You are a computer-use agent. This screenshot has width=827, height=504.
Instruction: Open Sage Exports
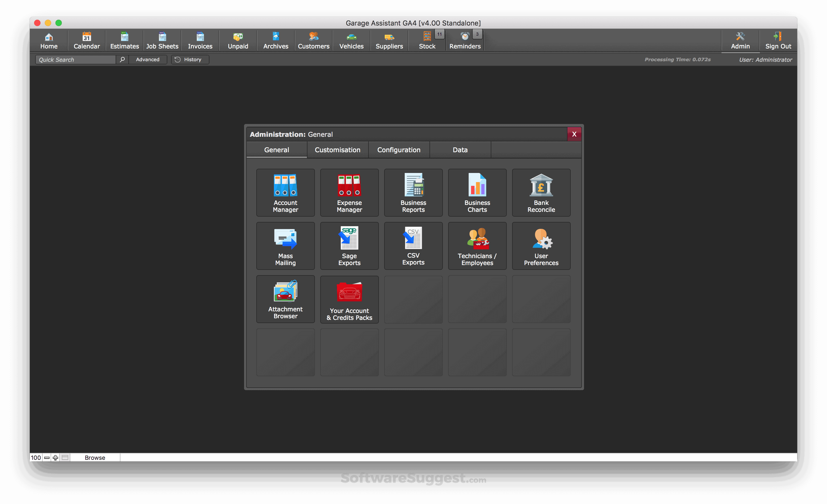coord(349,246)
